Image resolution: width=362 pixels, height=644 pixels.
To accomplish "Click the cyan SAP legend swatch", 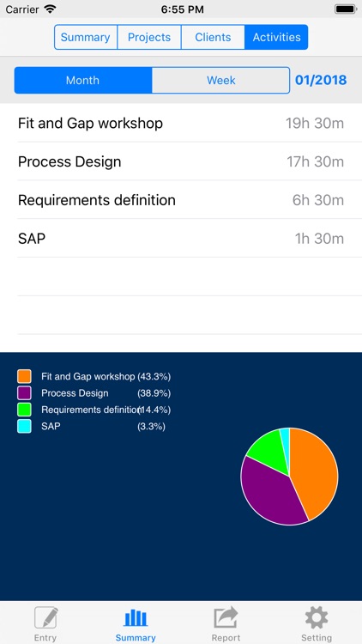I will click(24, 426).
